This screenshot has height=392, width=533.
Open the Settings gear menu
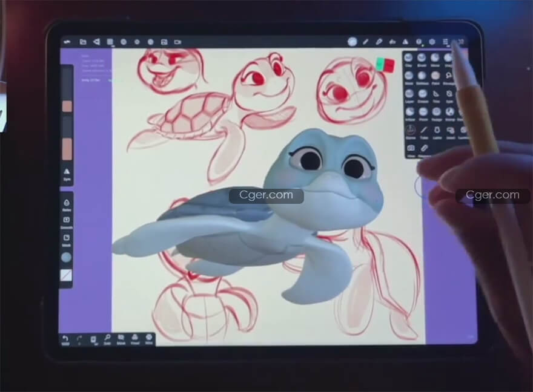(x=432, y=42)
